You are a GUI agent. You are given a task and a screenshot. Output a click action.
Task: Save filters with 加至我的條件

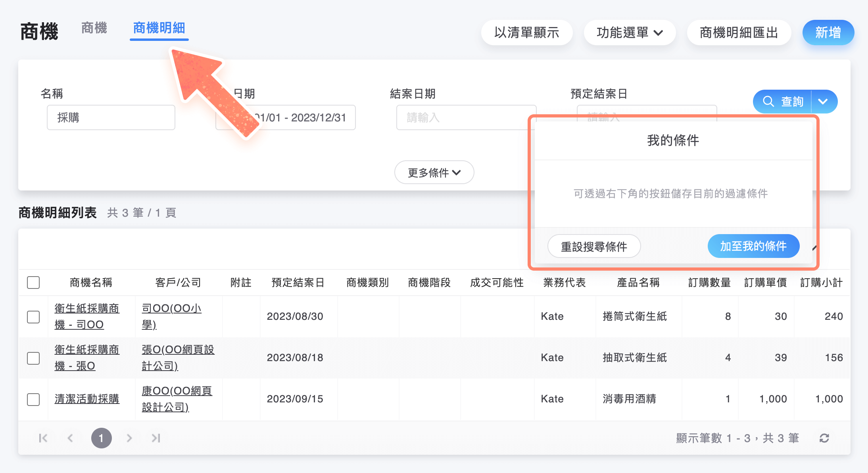tap(753, 246)
